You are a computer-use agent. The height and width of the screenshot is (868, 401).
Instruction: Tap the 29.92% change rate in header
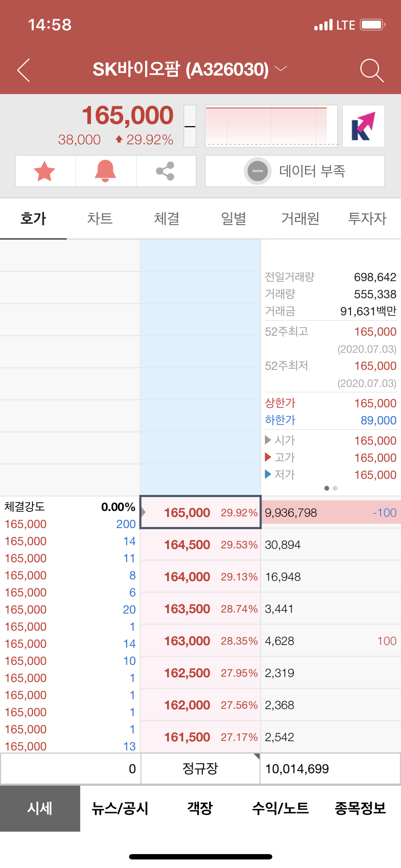150,140
